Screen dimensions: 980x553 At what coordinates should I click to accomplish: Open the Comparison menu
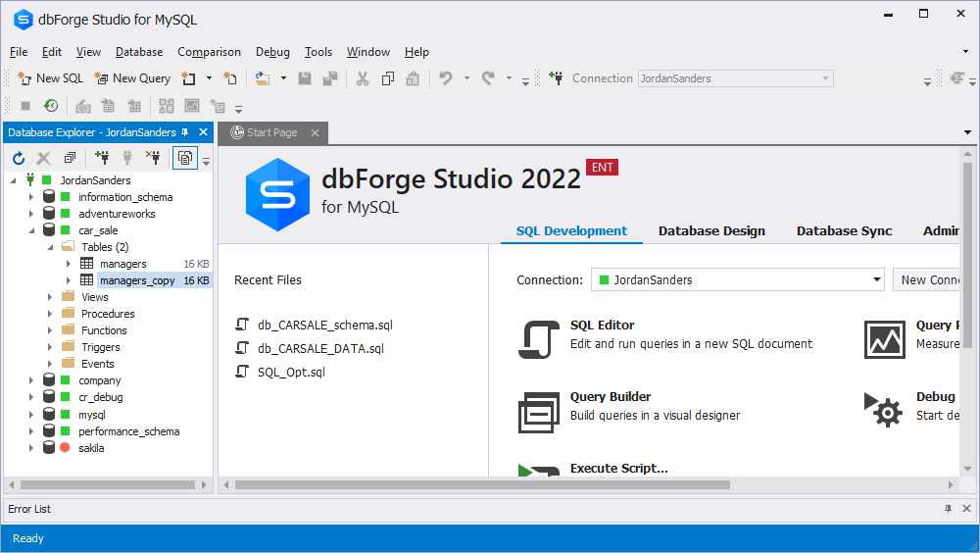click(x=209, y=52)
